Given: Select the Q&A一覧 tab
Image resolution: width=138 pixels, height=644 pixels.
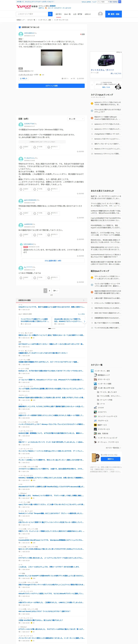Looking at the screenshot, I should [x=67, y=14].
